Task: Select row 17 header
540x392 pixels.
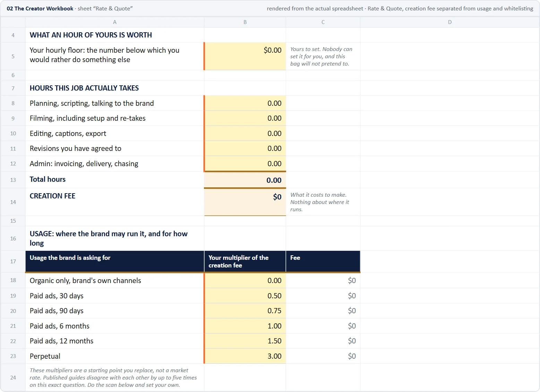Action: click(x=13, y=262)
